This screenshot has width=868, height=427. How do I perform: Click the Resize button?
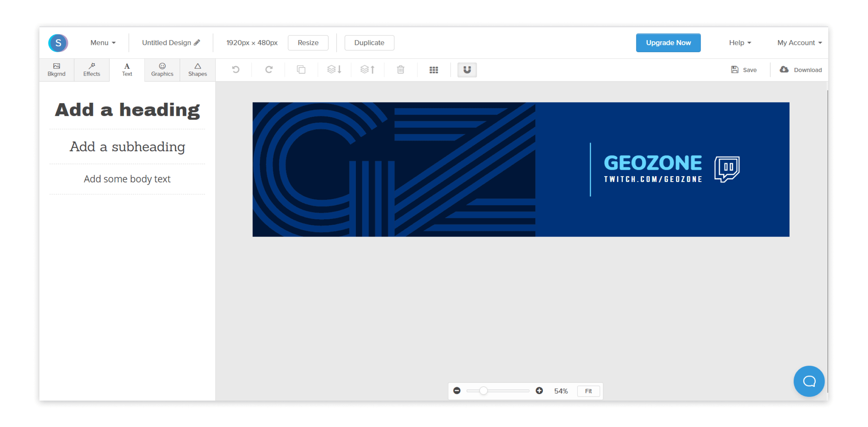pos(308,43)
